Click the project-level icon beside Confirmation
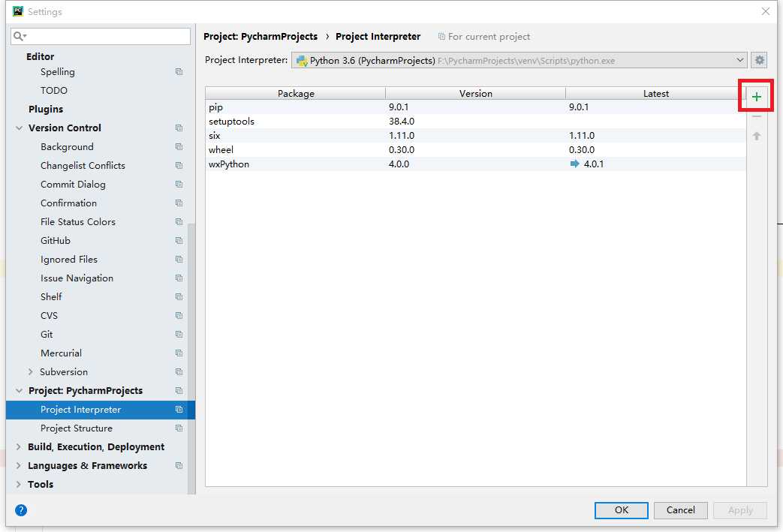 pos(179,203)
